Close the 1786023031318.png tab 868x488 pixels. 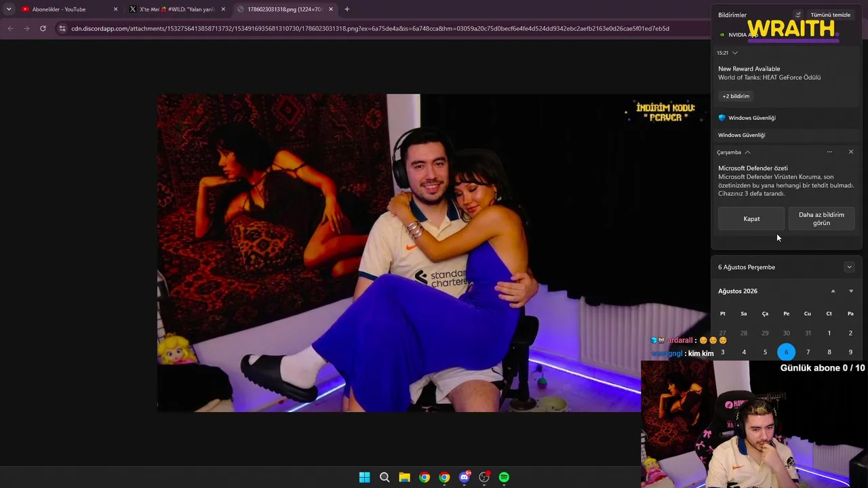(x=331, y=9)
